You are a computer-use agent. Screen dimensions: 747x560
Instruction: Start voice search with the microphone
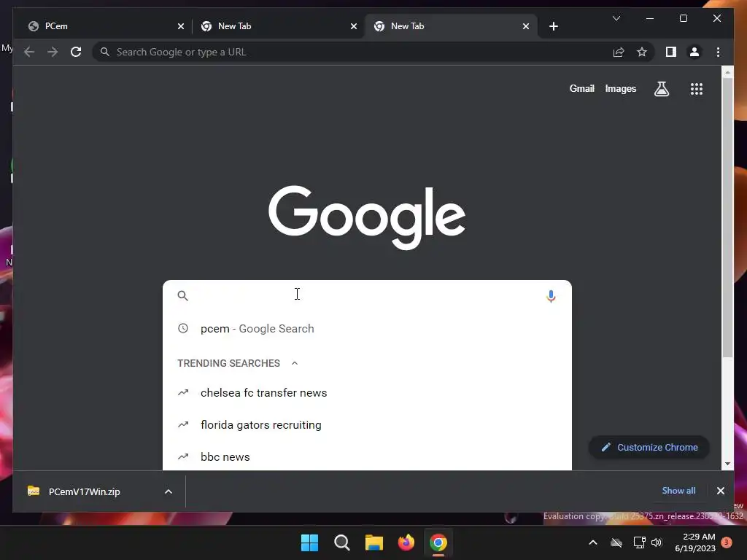tap(551, 296)
